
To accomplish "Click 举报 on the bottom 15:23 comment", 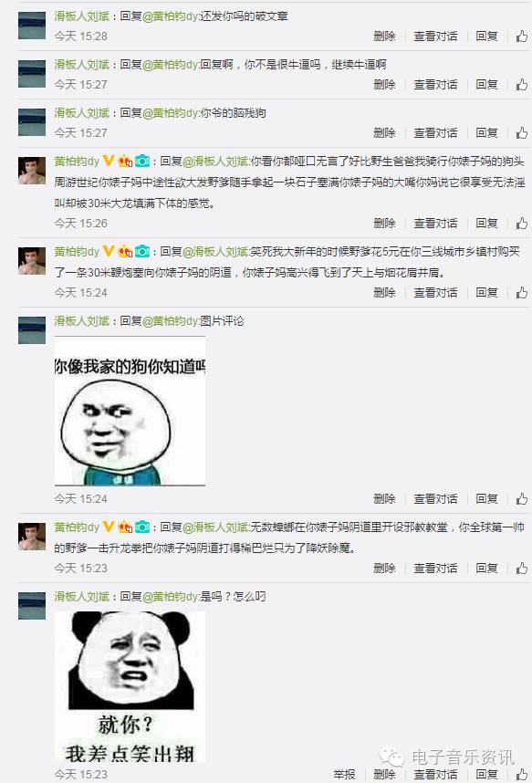I will [345, 775].
